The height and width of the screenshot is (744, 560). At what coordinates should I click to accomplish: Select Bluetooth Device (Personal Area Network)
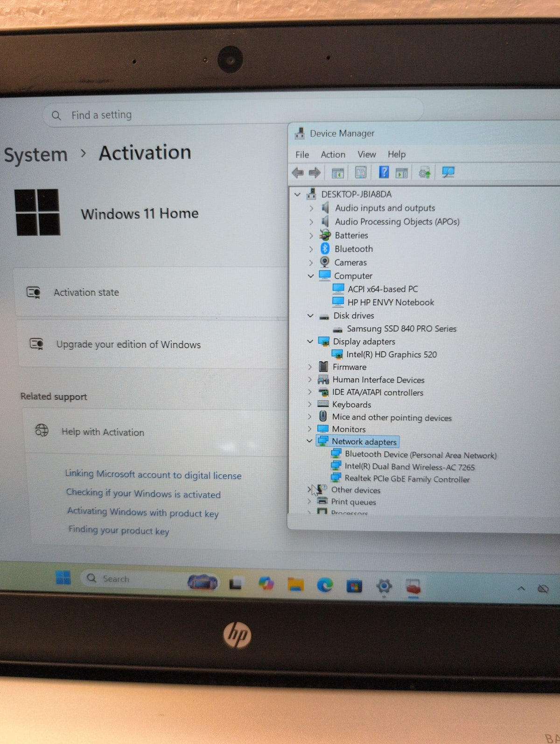[420, 454]
